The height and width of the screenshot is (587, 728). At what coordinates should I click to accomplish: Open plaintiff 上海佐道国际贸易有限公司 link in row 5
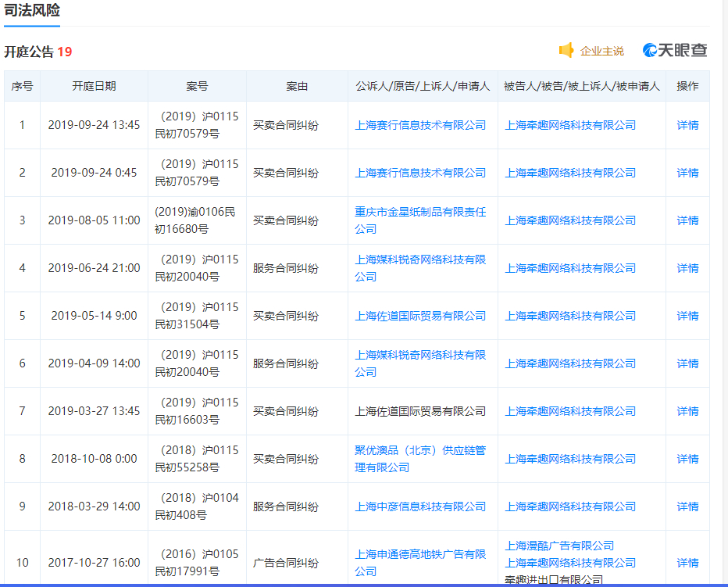coord(420,316)
